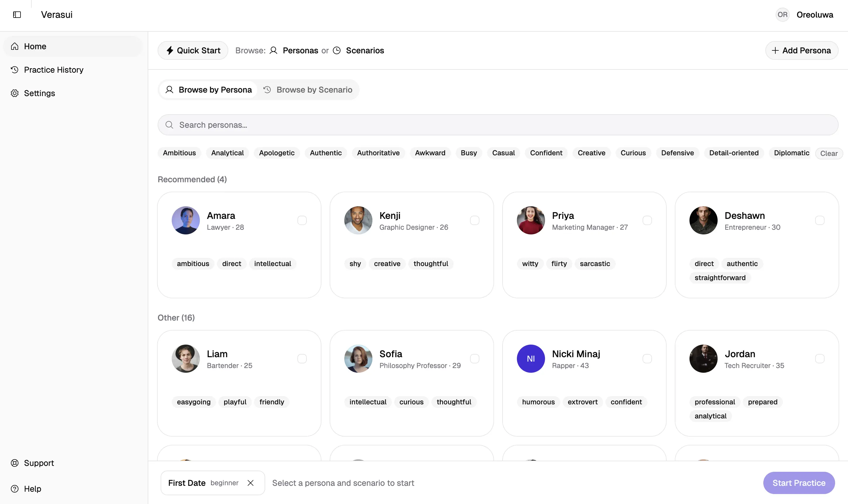Screen dimensions: 848x504
Task: Click Kenji's profile photo
Action: pyautogui.click(x=358, y=220)
